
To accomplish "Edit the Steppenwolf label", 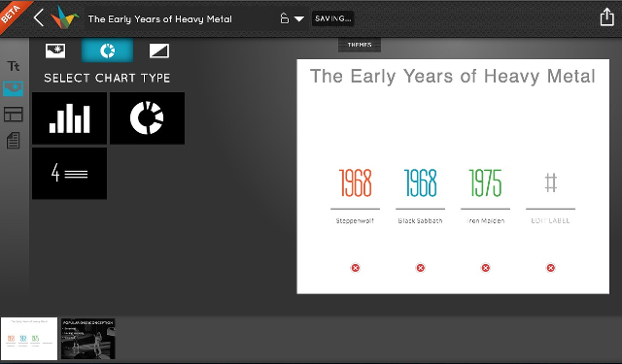I will pos(355,220).
